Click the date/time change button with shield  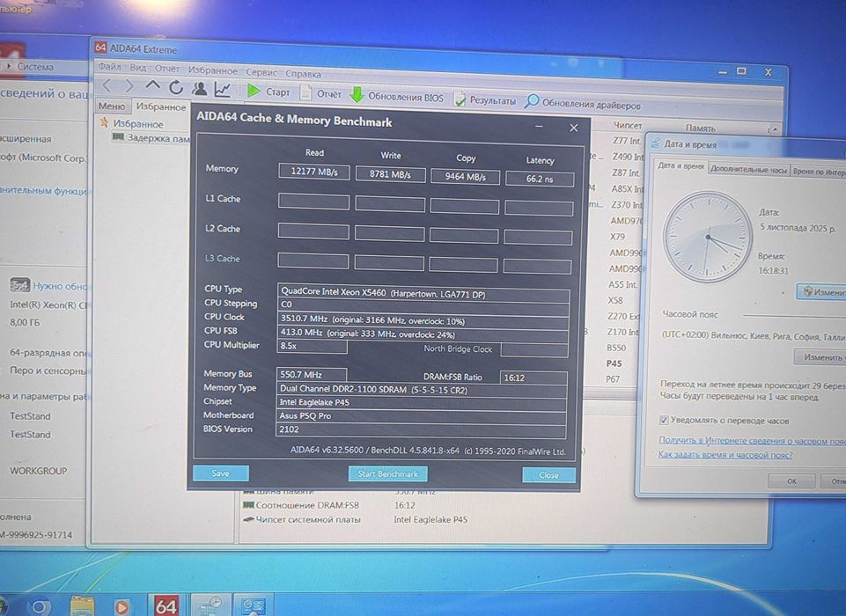pos(821,291)
